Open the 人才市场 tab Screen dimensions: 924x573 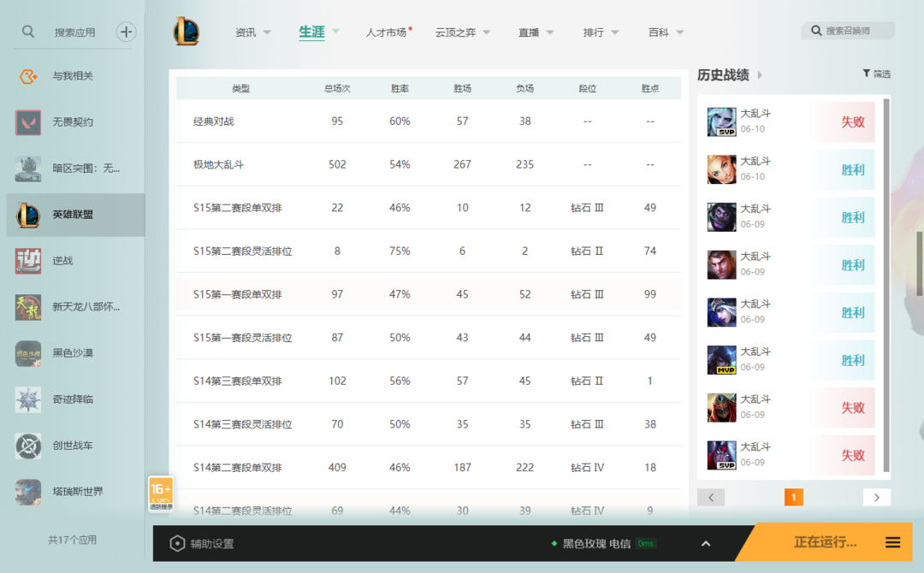click(386, 32)
